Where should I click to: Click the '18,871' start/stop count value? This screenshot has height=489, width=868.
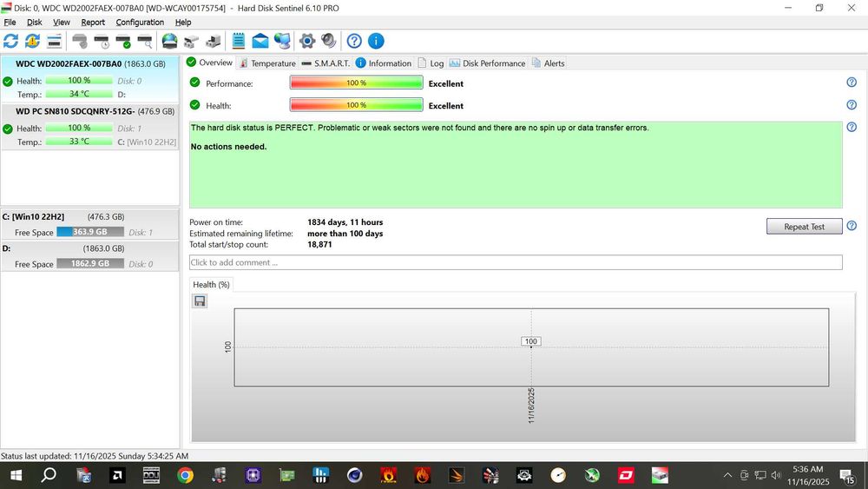[x=319, y=244]
